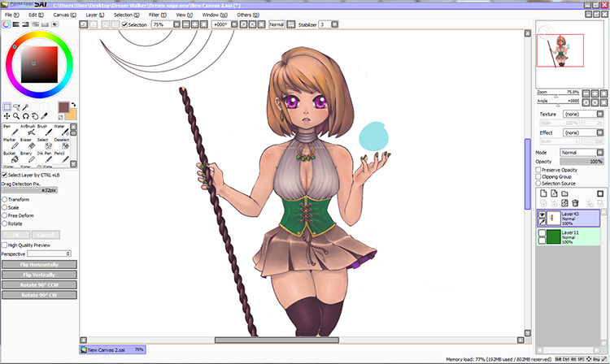Click the Flip Horizontally button
Viewport: 610px width, 364px height.
click(x=38, y=264)
